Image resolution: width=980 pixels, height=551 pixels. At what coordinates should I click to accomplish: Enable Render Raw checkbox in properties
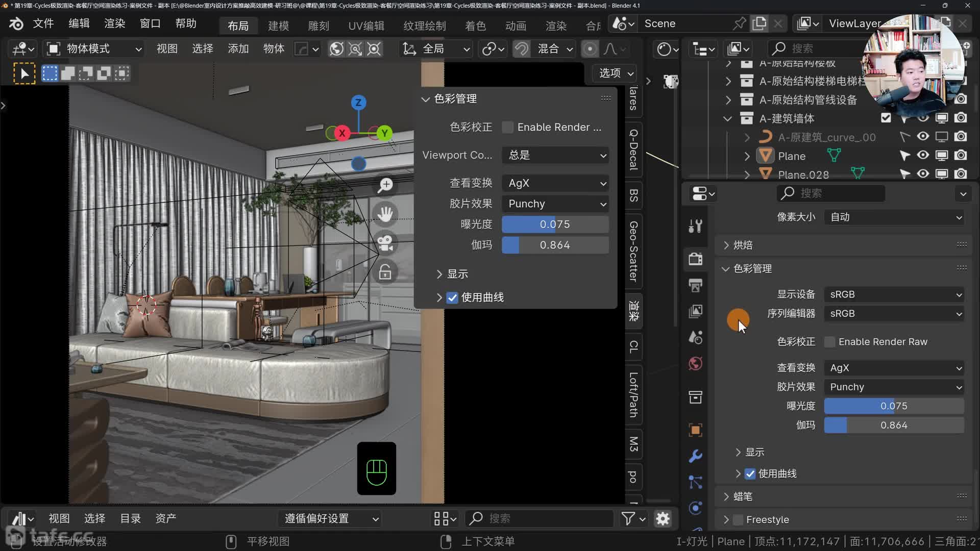[x=830, y=342]
